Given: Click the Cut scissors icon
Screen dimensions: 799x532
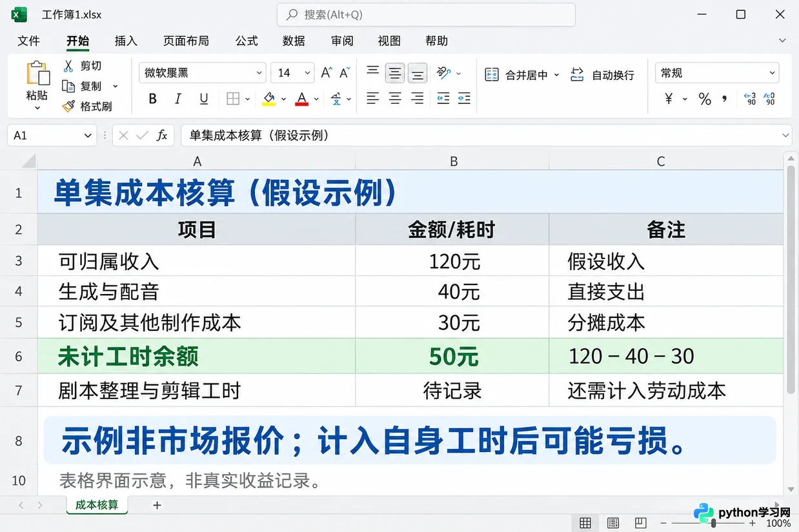Looking at the screenshot, I should 68,66.
